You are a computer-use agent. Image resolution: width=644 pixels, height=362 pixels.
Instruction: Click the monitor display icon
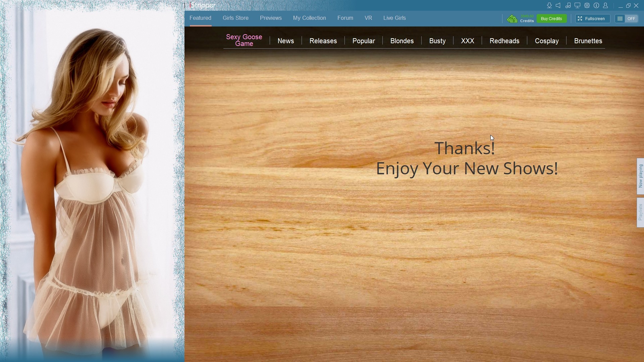pos(577,5)
